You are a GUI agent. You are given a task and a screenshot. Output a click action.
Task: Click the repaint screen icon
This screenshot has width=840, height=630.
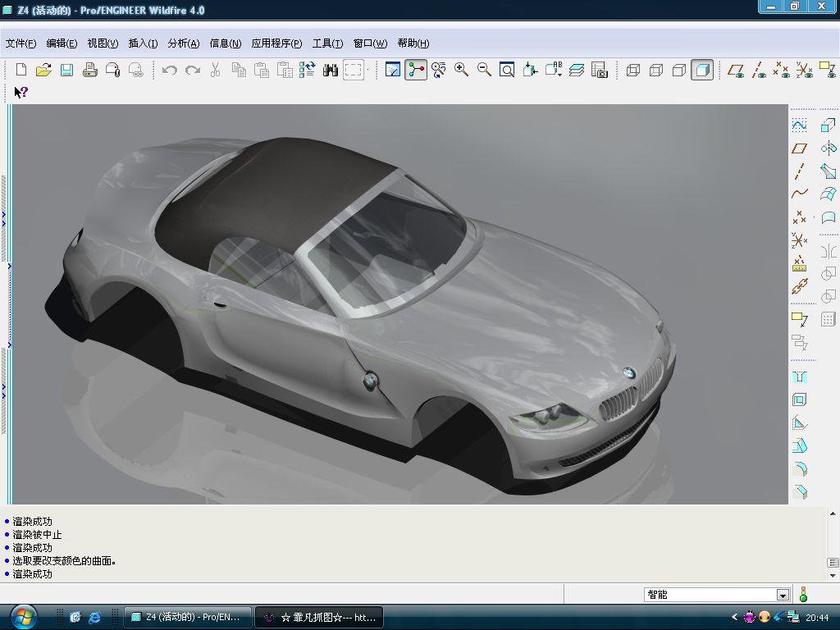coord(393,70)
